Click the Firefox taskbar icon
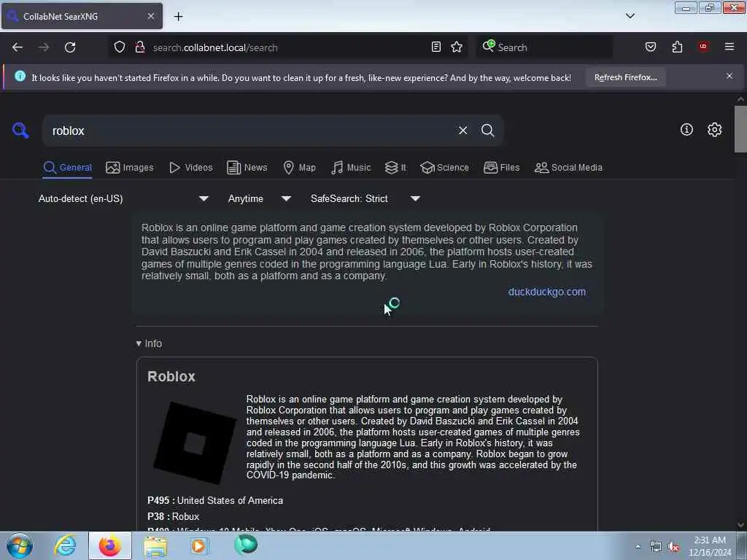Image resolution: width=747 pixels, height=560 pixels. (x=110, y=545)
